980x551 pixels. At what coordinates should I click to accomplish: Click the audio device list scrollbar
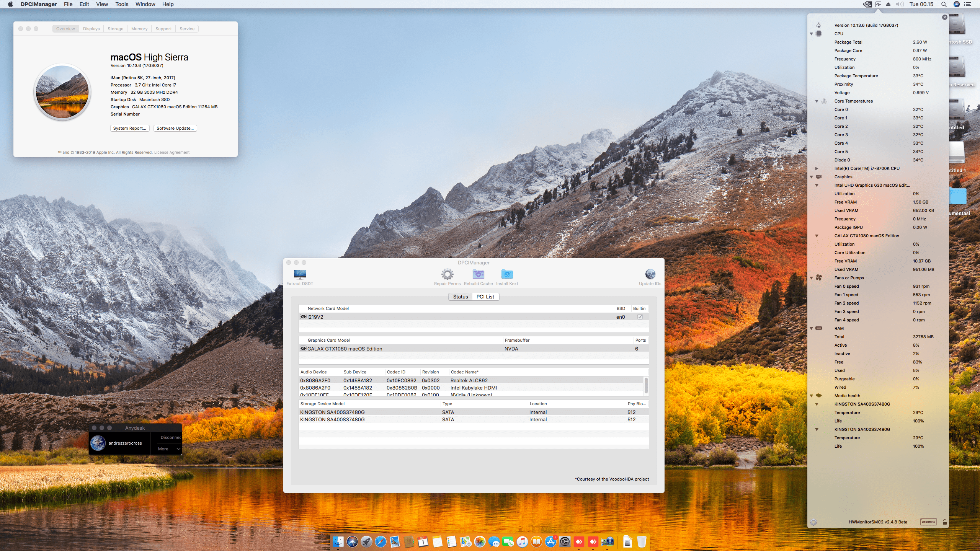click(x=646, y=386)
